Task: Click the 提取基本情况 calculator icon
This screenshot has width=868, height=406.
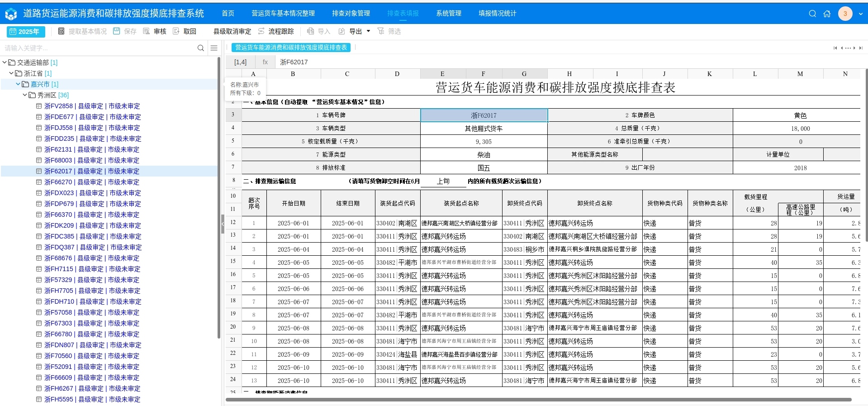Action: (61, 31)
